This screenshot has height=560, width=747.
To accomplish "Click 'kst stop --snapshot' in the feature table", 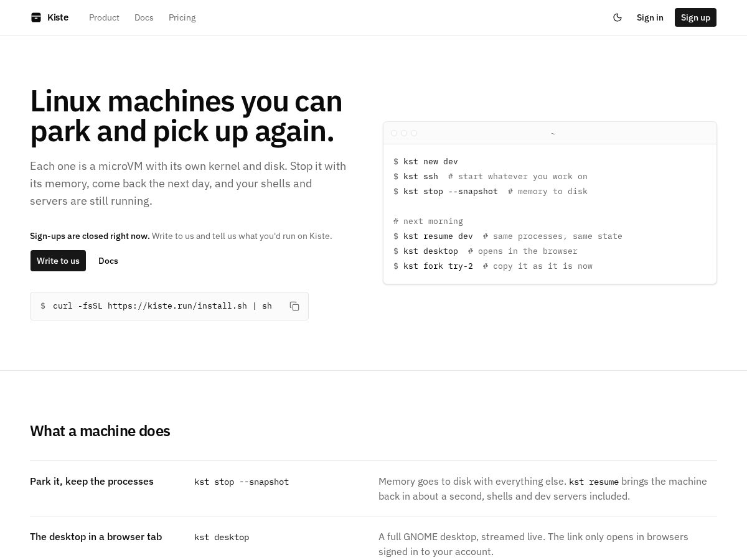I will pos(242,482).
